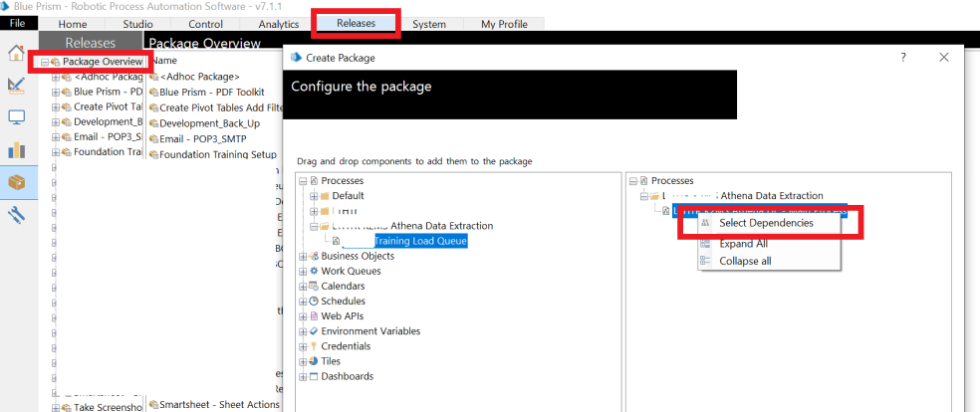
Task: Choose Collapse all from context menu
Action: tap(745, 261)
